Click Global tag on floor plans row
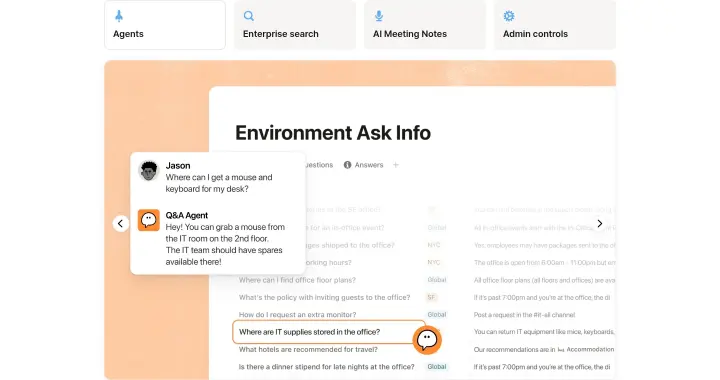Screen dimensions: 720x380 click(x=437, y=280)
